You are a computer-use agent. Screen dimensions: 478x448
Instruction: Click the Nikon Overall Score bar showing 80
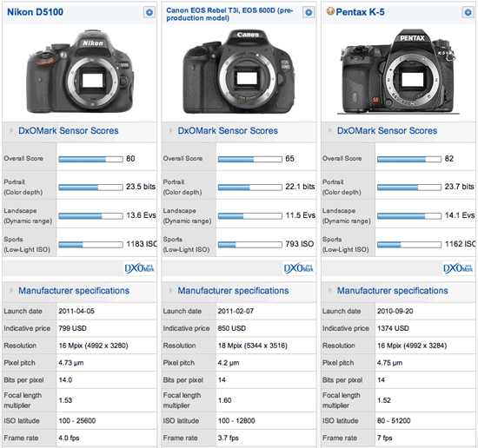click(x=91, y=159)
